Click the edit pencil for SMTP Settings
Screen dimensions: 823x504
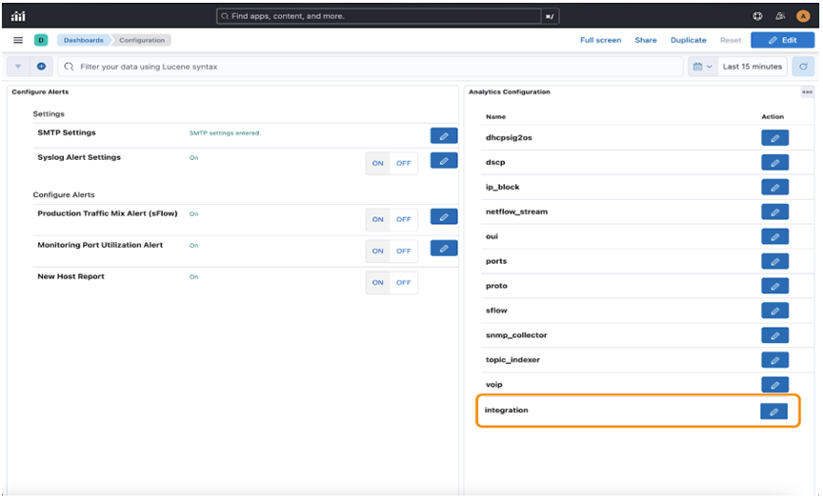coord(444,136)
